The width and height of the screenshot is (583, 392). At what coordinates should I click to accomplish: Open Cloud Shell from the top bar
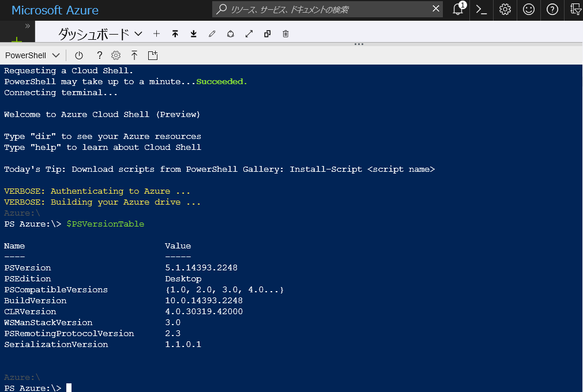tap(481, 10)
